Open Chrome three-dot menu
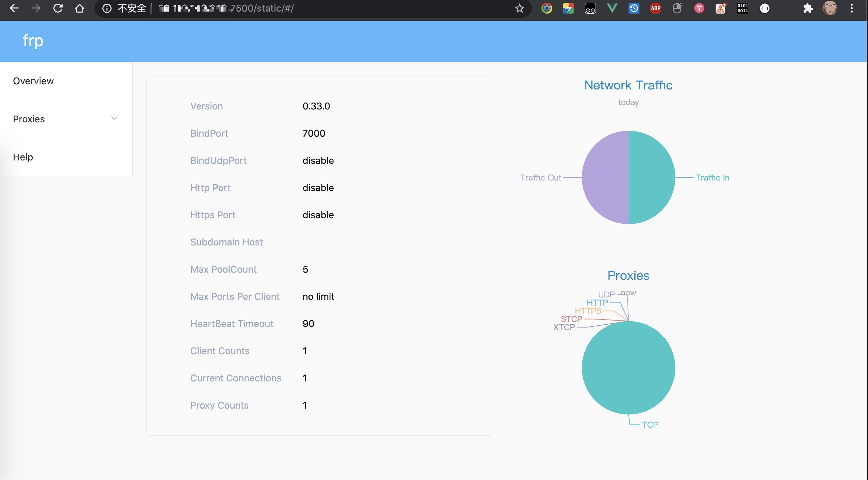This screenshot has height=480, width=868. 851,8
